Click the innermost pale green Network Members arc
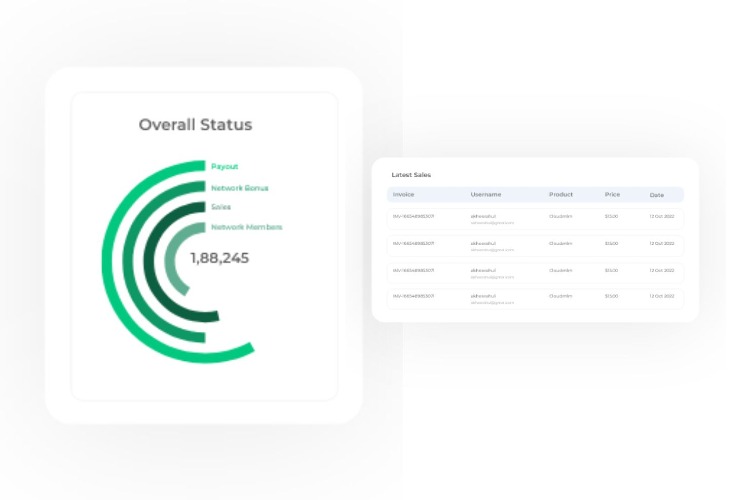Screen dimensions: 750x500 coord(169,261)
